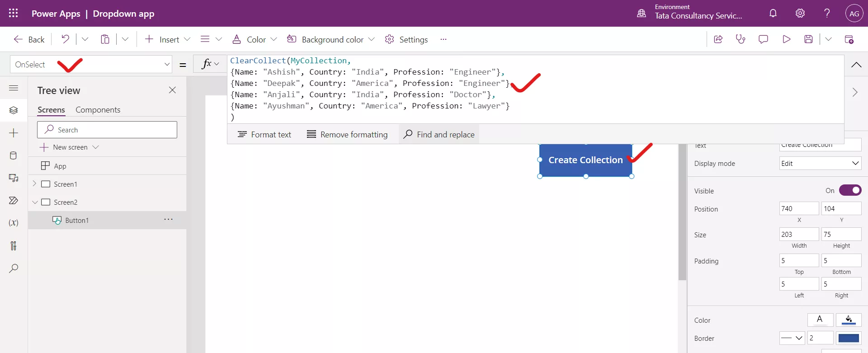Save the app with the Save icon

tap(809, 39)
